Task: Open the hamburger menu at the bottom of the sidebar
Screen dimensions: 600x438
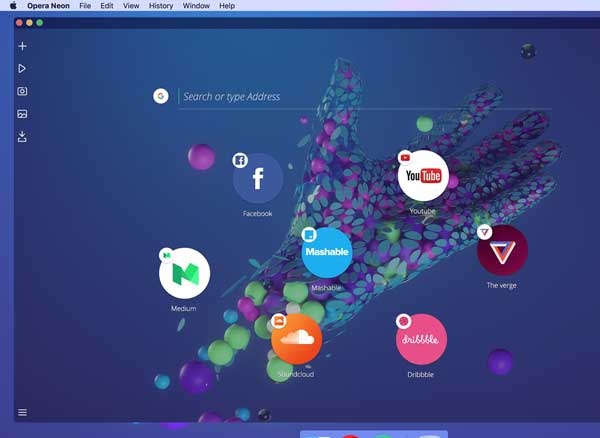Action: coord(23,412)
